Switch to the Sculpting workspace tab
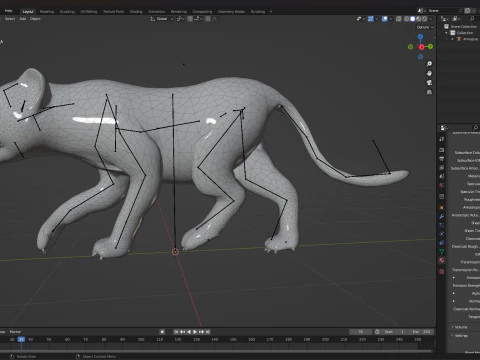 pyautogui.click(x=67, y=12)
